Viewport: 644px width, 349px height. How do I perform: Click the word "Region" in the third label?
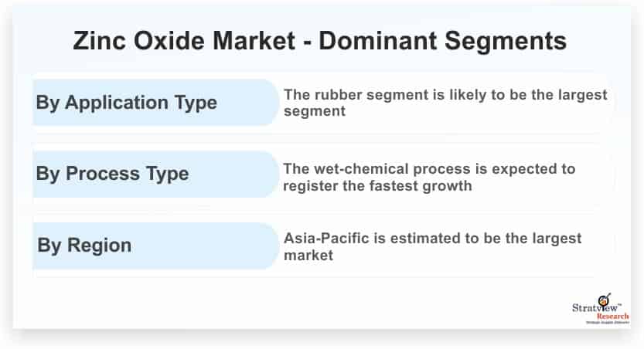click(x=100, y=246)
